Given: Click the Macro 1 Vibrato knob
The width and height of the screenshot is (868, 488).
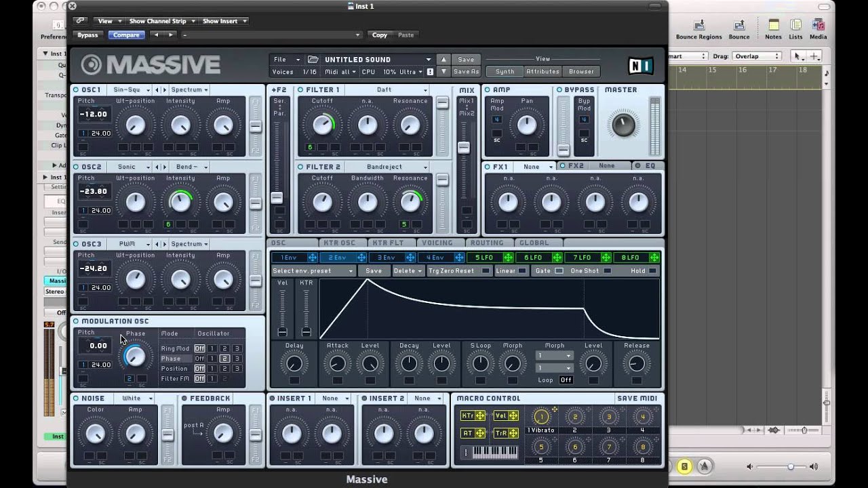Looking at the screenshot, I should click(x=541, y=417).
